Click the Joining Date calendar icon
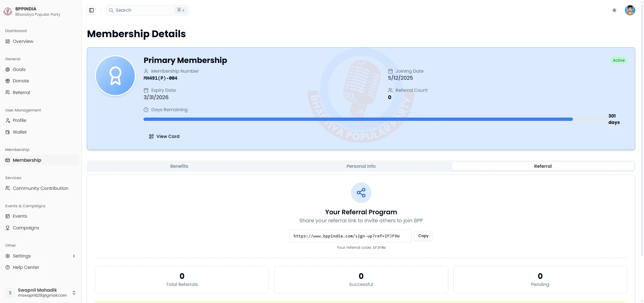Viewport: 644px width, 303px height. 391,71
